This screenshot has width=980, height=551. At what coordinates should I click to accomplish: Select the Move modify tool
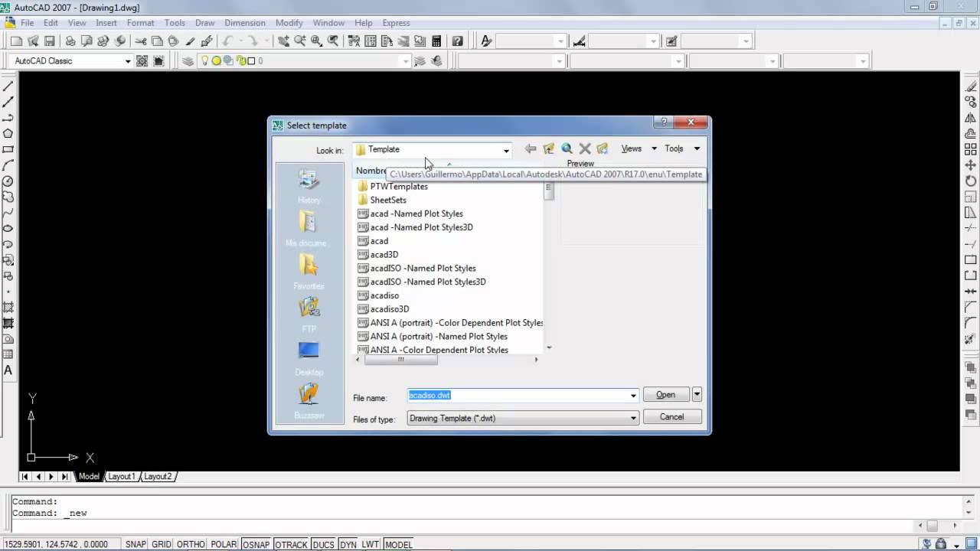971,165
